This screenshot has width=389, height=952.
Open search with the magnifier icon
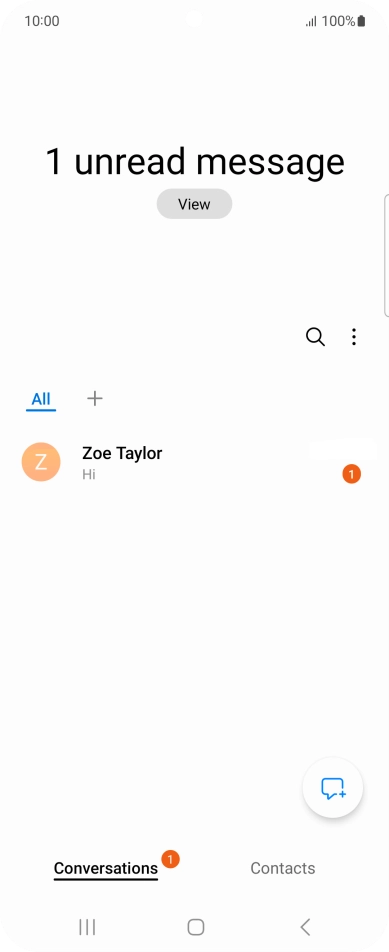coord(315,337)
